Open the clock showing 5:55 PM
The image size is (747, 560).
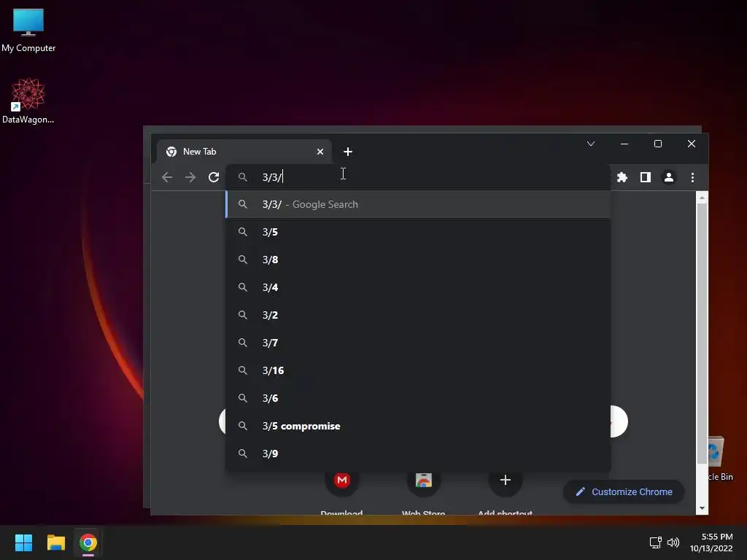click(x=711, y=542)
